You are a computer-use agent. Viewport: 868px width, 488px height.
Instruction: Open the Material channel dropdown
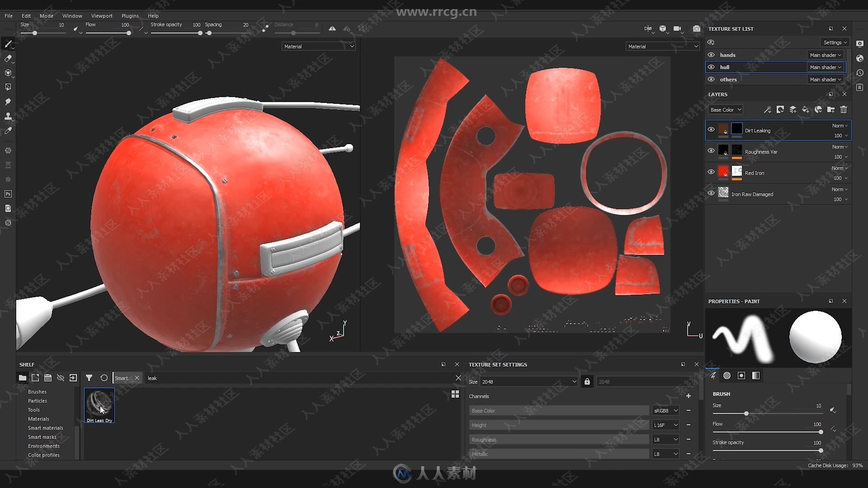click(318, 46)
